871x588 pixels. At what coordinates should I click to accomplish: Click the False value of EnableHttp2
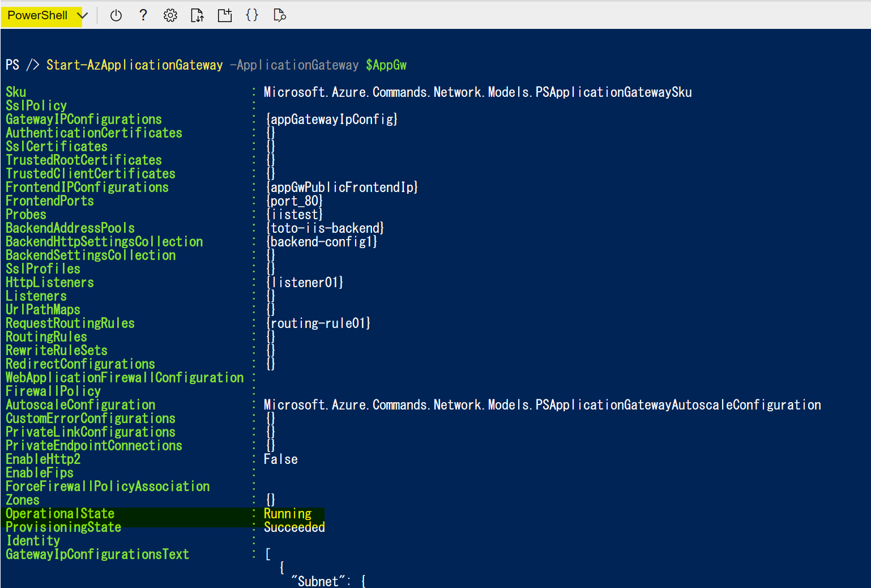281,459
